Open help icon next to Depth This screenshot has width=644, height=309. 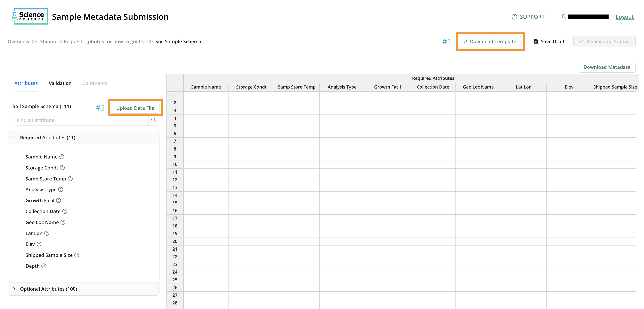click(x=44, y=266)
